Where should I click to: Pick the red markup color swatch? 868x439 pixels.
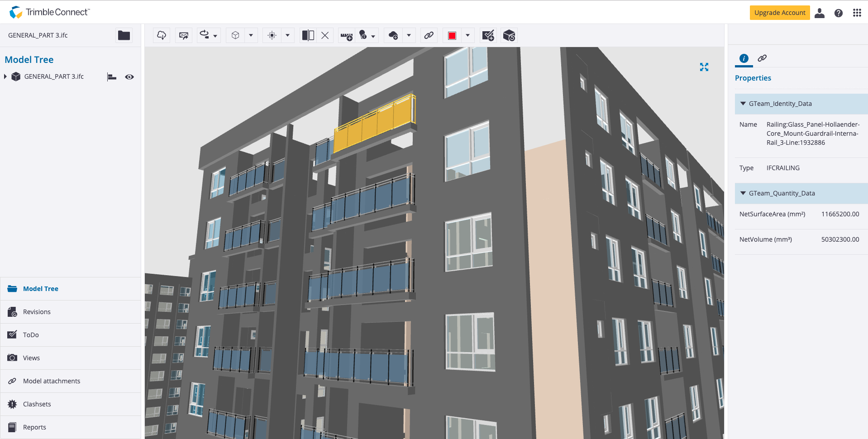click(x=452, y=35)
